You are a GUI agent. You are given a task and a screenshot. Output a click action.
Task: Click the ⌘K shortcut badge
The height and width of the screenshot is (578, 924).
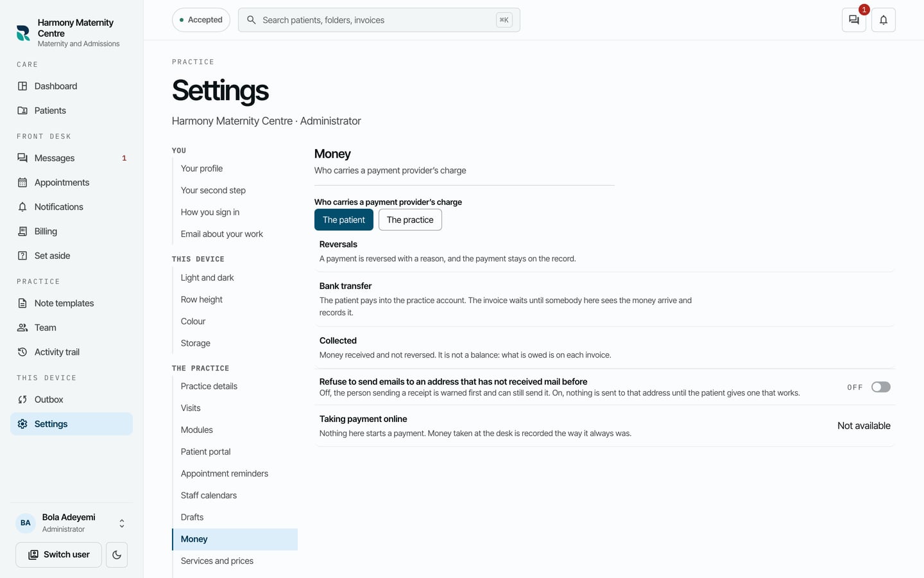click(x=504, y=20)
